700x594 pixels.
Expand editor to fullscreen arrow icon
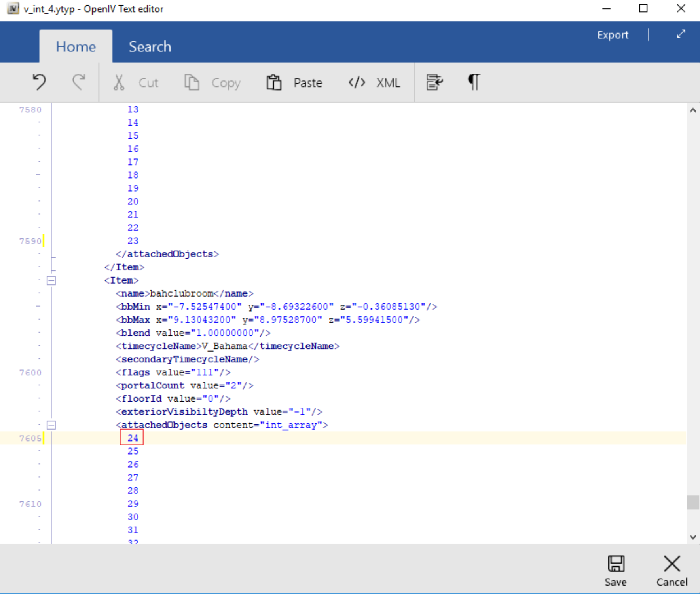pos(681,34)
